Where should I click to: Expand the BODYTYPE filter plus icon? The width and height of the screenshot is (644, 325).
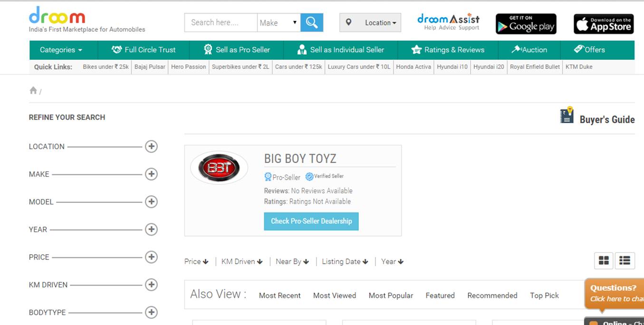[151, 312]
